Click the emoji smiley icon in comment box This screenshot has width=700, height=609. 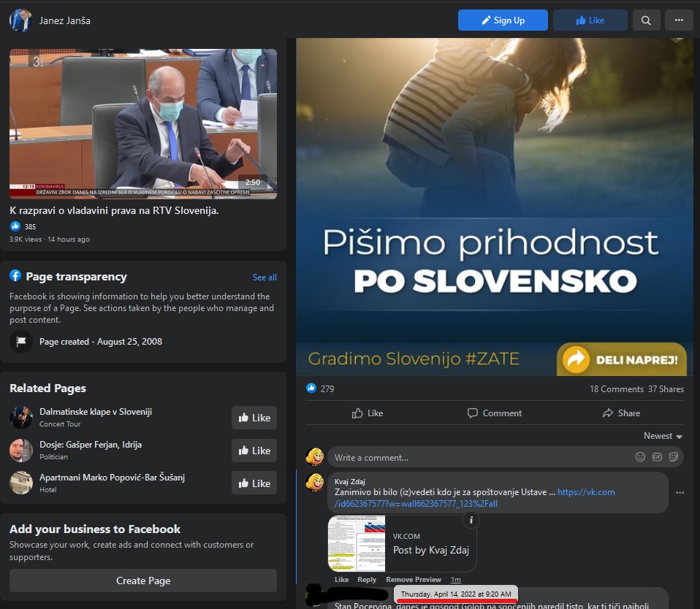click(x=640, y=457)
